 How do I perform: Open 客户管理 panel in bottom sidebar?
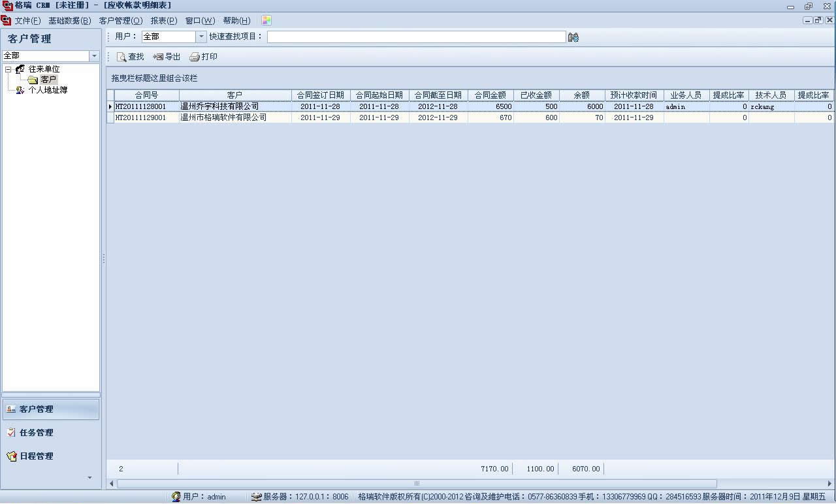(x=51, y=409)
